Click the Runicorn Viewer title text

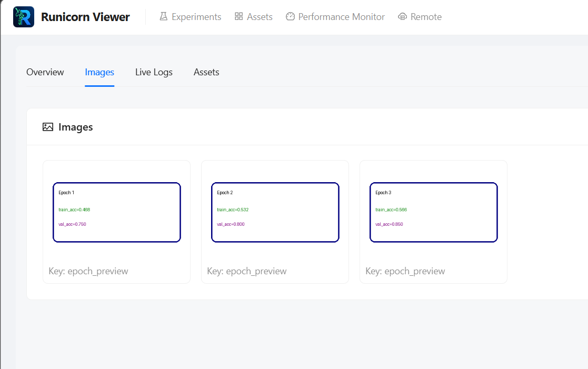coord(85,17)
